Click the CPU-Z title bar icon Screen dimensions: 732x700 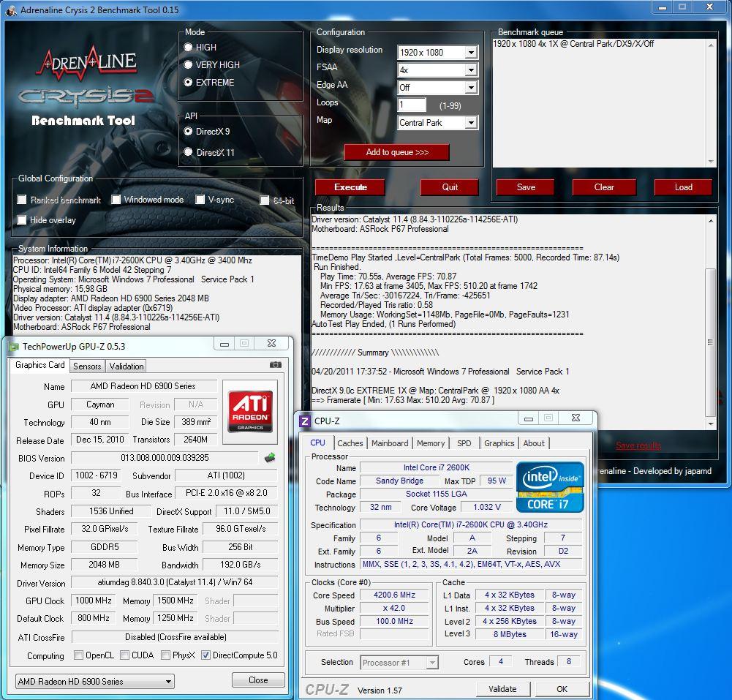[305, 421]
